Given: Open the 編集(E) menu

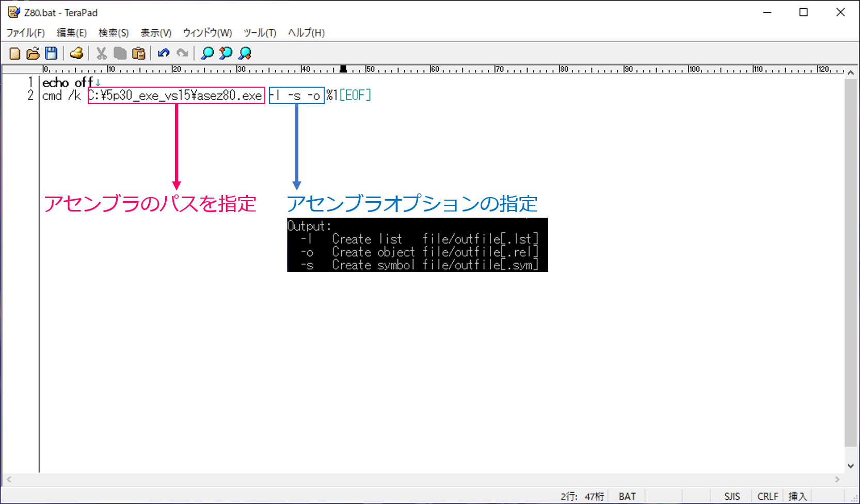Looking at the screenshot, I should 71,32.
